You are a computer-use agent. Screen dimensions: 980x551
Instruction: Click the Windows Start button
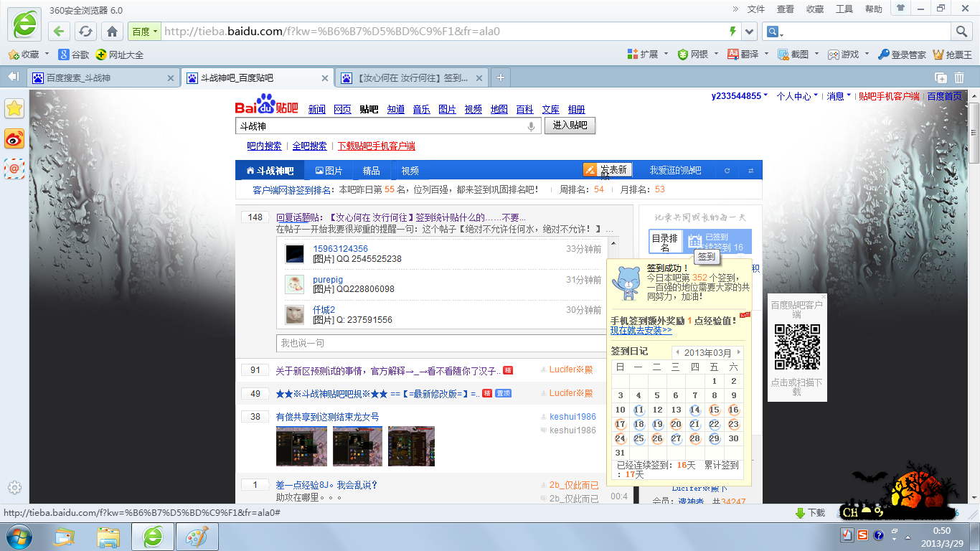pyautogui.click(x=19, y=537)
